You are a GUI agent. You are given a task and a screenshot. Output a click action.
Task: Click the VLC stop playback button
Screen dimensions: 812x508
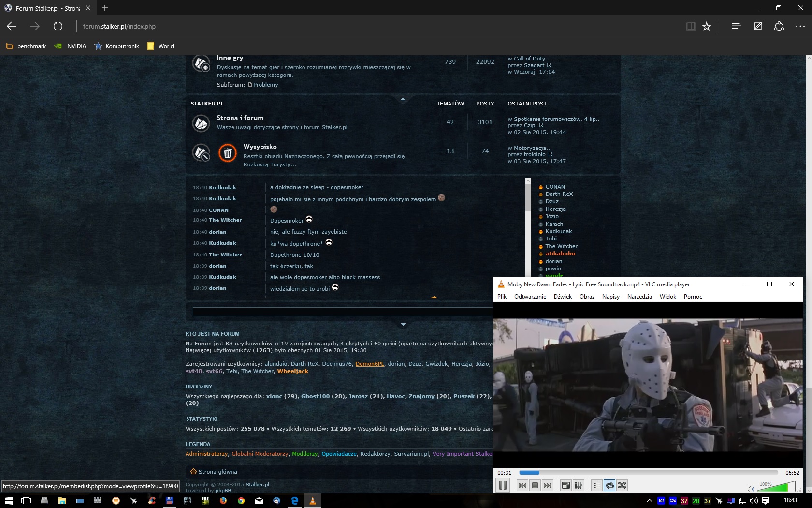(535, 485)
